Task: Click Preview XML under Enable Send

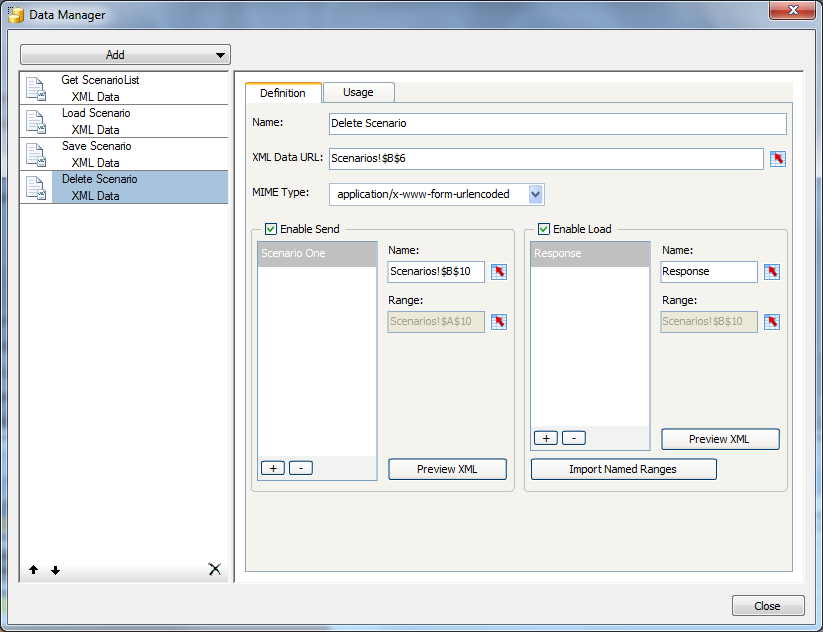Action: point(447,469)
